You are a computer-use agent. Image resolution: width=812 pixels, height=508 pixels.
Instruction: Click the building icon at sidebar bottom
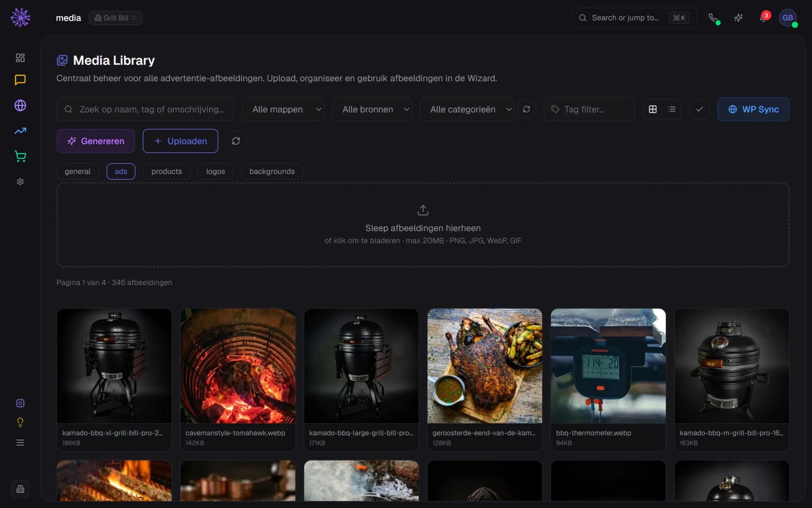(20, 489)
